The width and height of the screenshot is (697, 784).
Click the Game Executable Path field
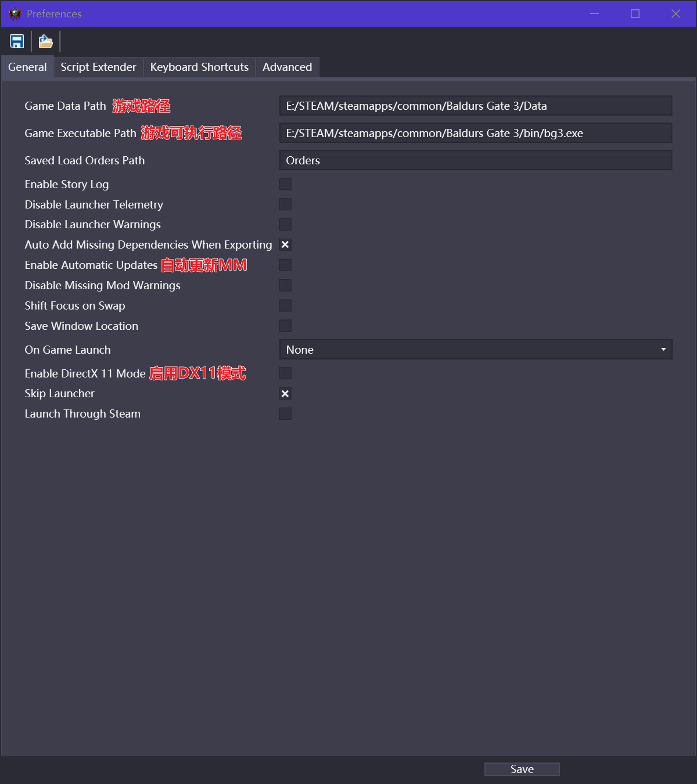(x=475, y=132)
